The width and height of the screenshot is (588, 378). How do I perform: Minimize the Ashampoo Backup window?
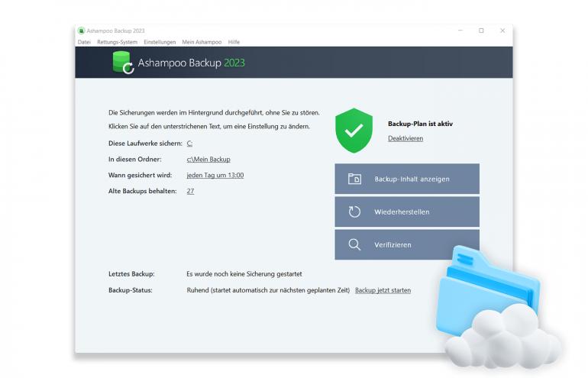coord(460,31)
